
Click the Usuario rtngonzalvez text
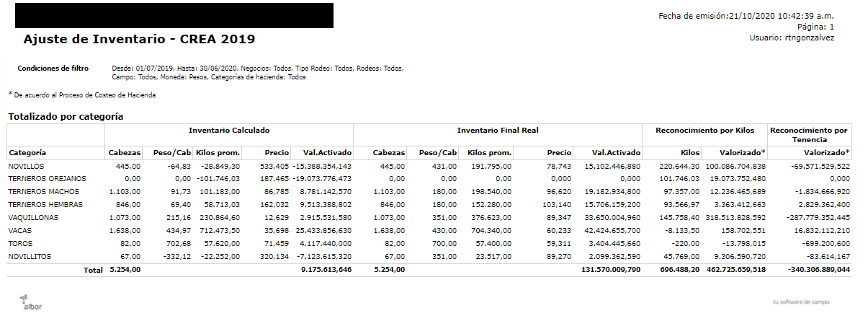[792, 38]
